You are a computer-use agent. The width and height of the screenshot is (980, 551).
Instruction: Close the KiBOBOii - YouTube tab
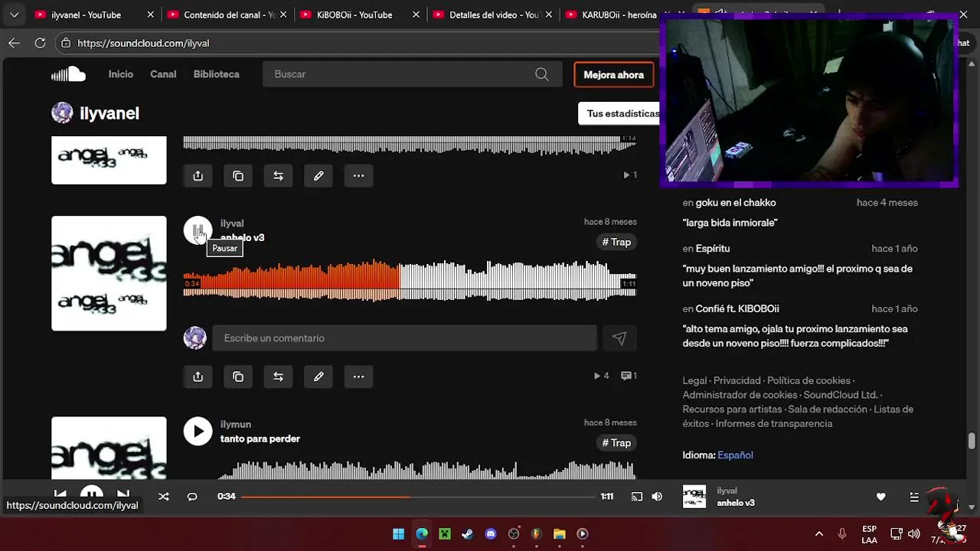416,15
